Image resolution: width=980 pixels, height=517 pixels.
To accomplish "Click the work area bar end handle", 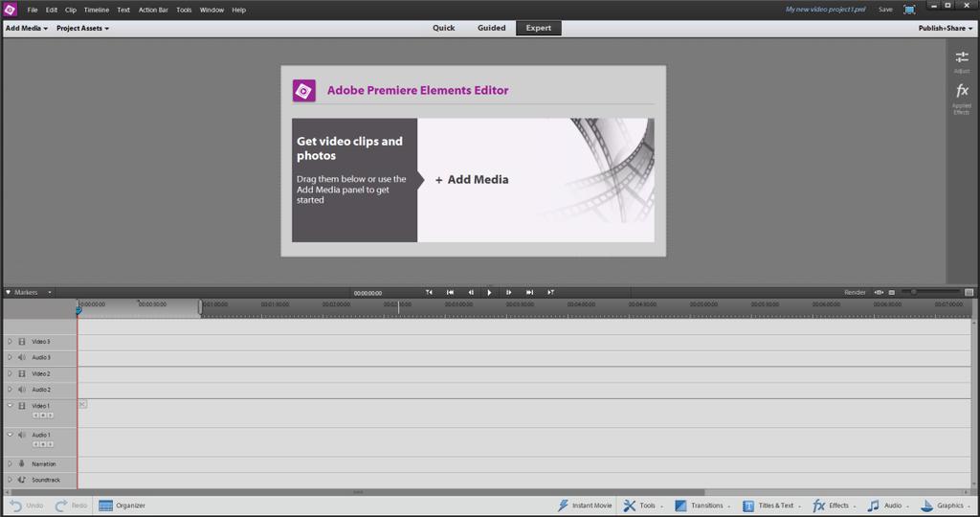I will (201, 307).
